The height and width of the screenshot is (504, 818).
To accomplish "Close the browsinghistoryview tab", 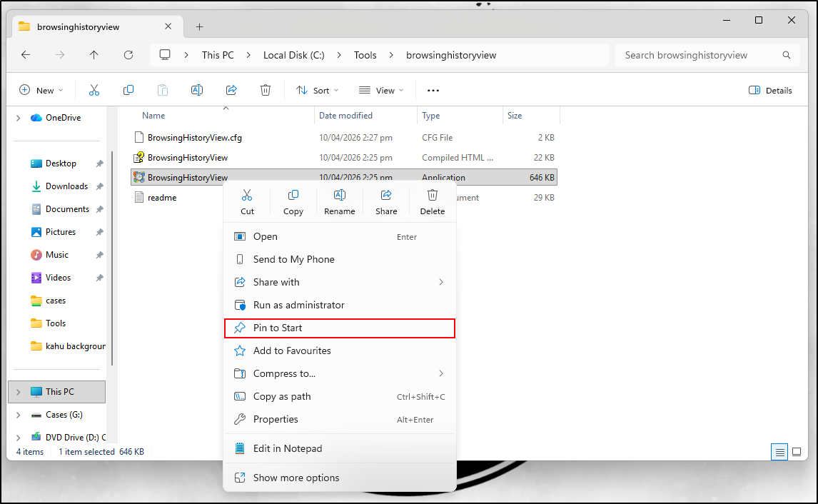I will 168,26.
